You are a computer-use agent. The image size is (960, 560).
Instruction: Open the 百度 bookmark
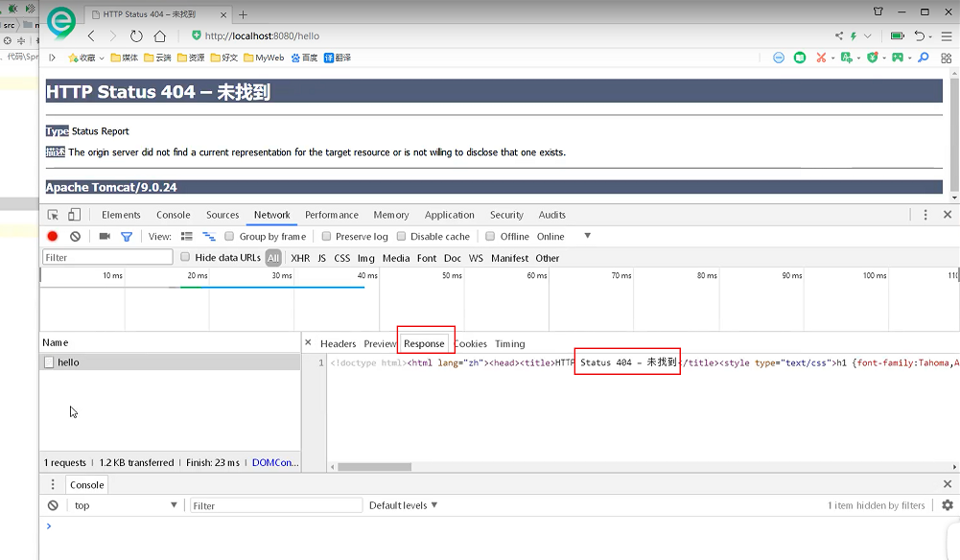[304, 58]
